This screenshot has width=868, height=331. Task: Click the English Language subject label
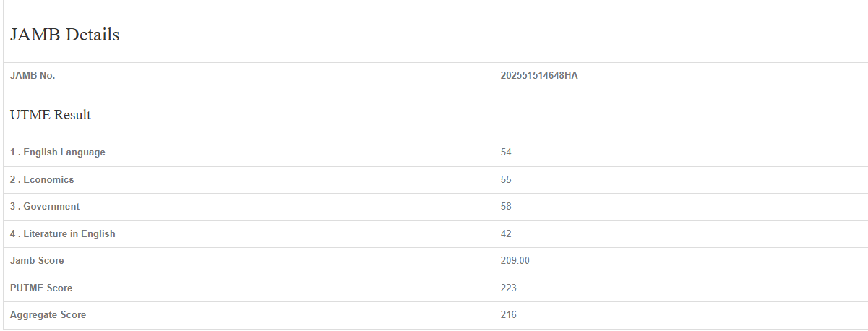[x=64, y=152]
